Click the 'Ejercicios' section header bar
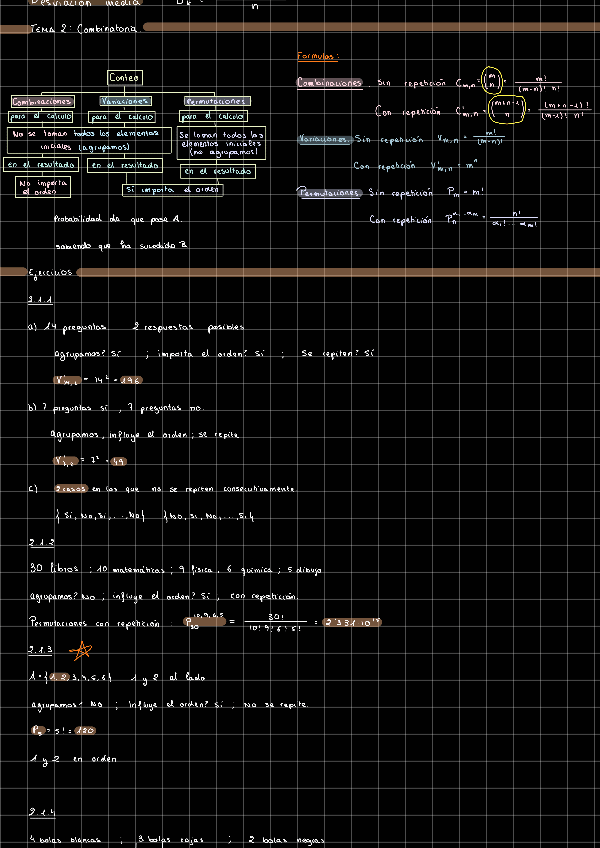 50,272
